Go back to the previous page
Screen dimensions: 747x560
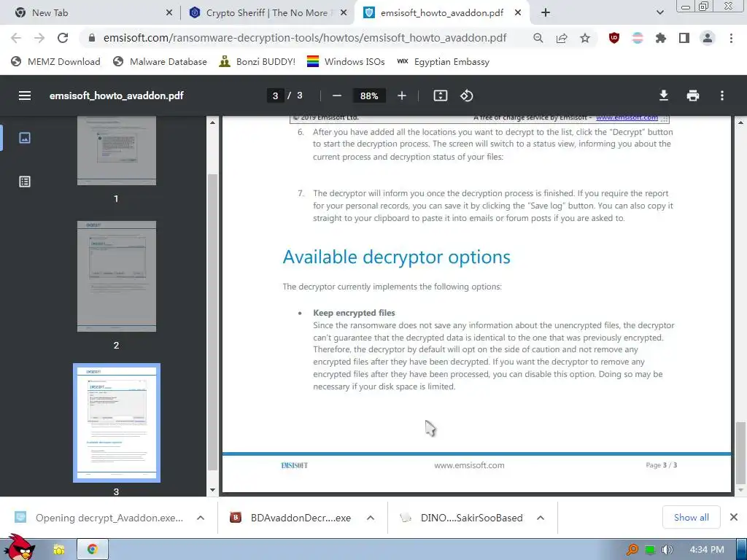coord(16,38)
